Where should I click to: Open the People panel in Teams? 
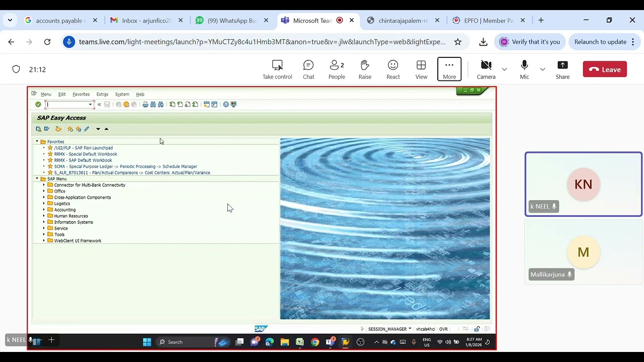pyautogui.click(x=337, y=69)
